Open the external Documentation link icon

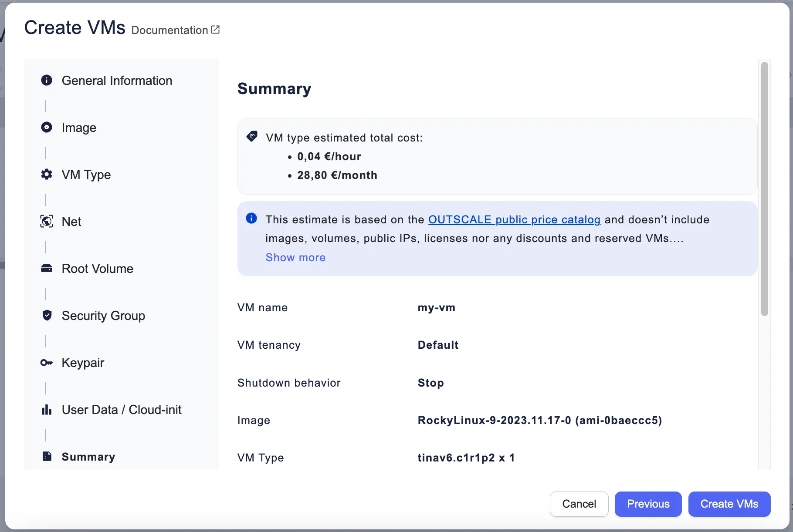coord(215,30)
